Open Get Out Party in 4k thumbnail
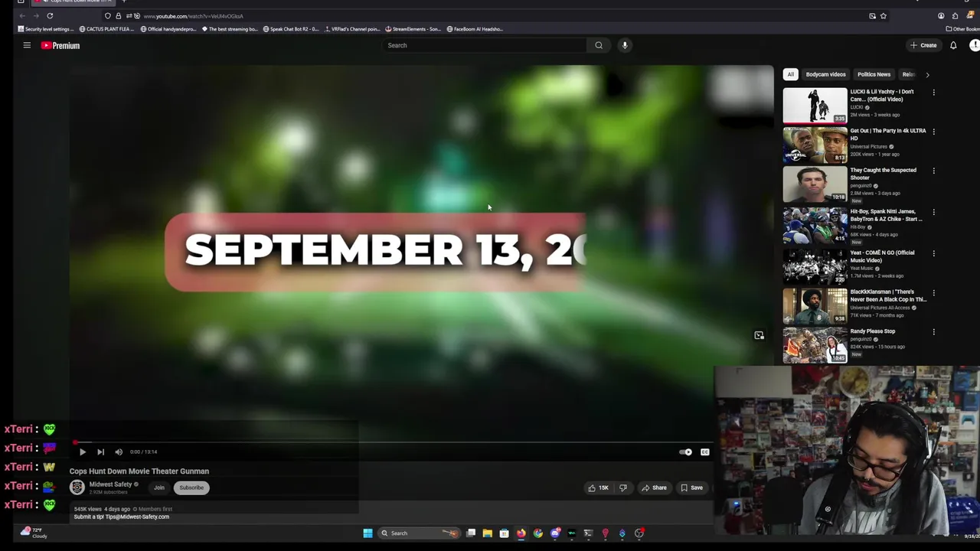Image resolution: width=980 pixels, height=551 pixels. pos(815,145)
